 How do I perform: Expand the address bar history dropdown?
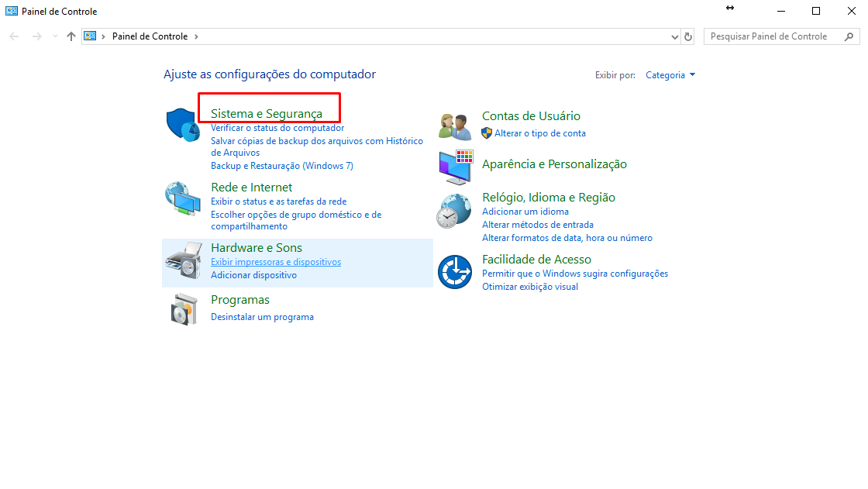point(674,36)
